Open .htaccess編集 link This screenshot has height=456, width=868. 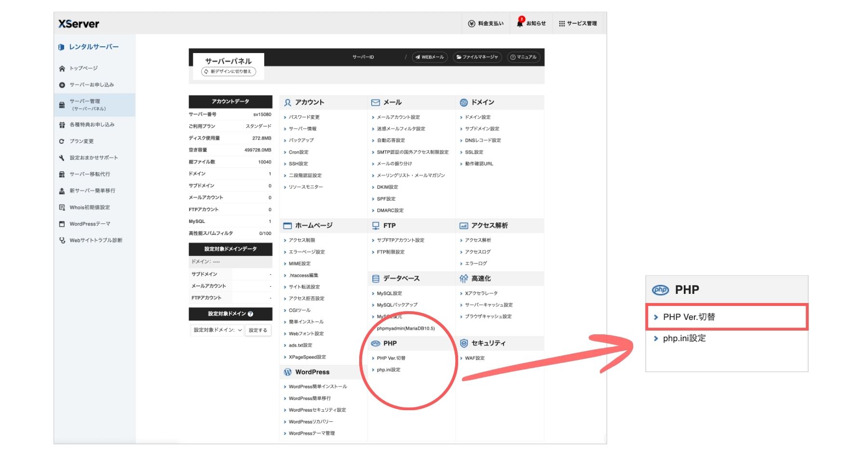click(303, 276)
